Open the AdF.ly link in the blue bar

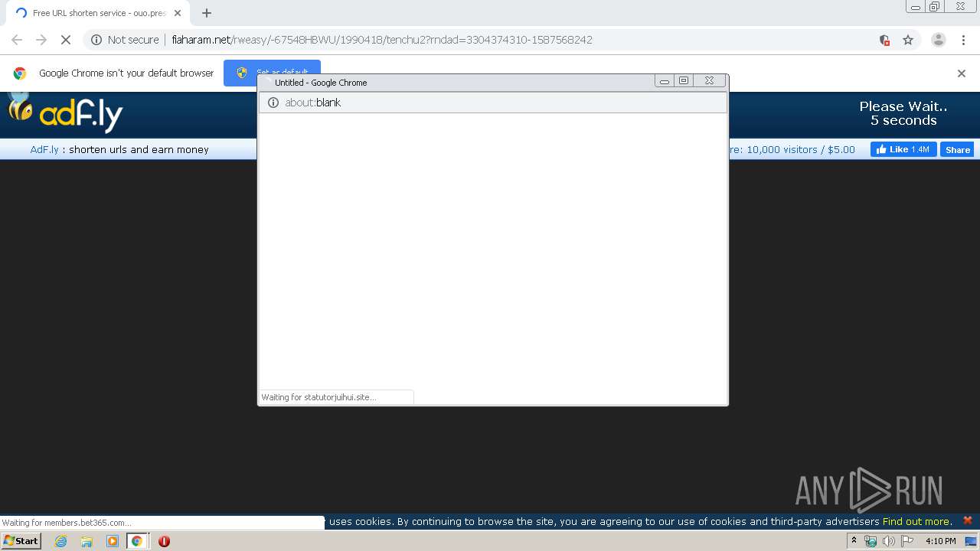tap(44, 149)
